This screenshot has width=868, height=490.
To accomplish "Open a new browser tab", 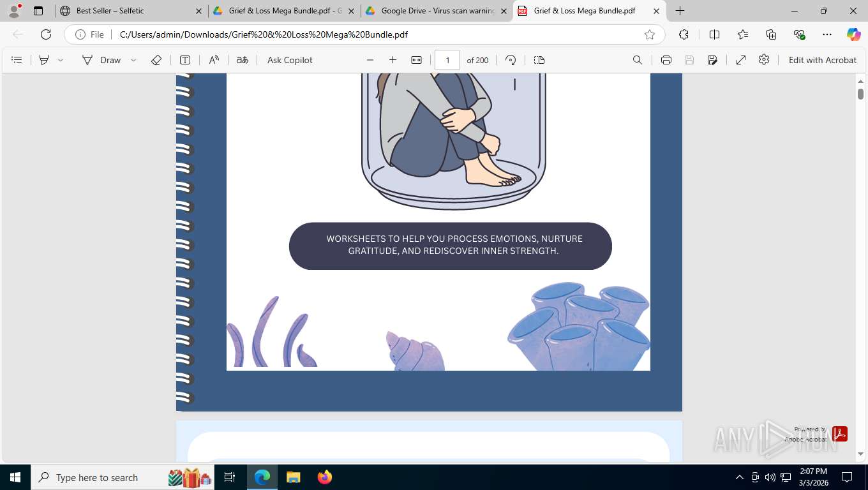I will tap(680, 11).
